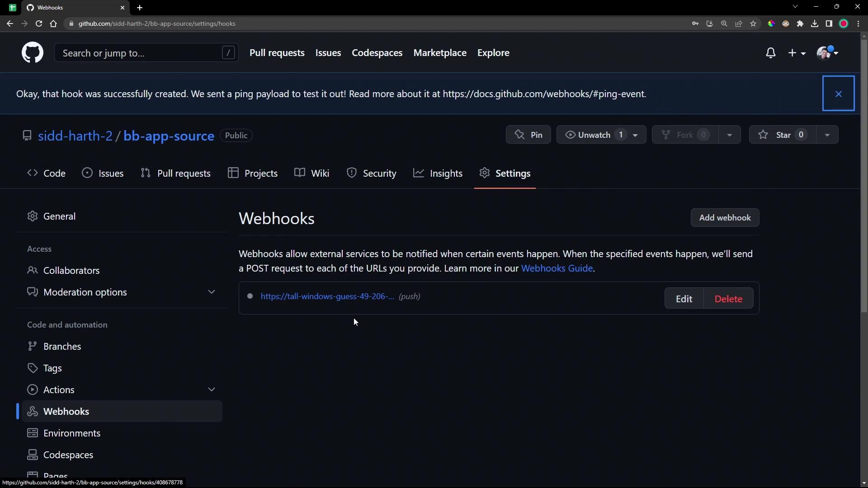Switch to the Projects tab
The image size is (868, 488).
coord(253,173)
